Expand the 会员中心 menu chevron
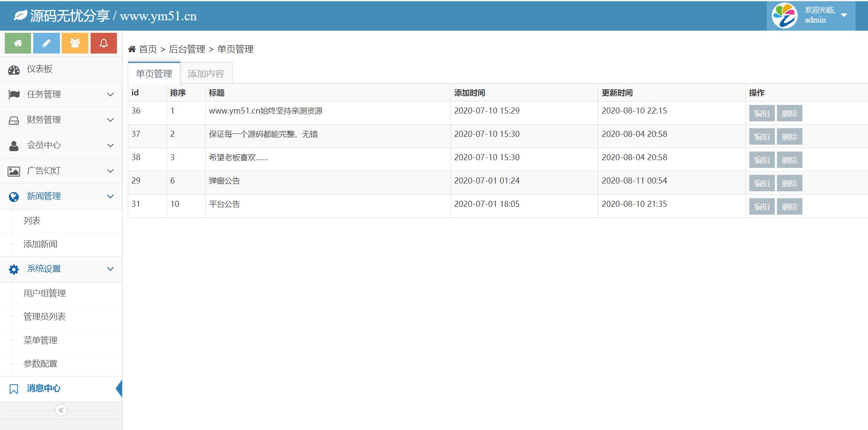 (110, 145)
